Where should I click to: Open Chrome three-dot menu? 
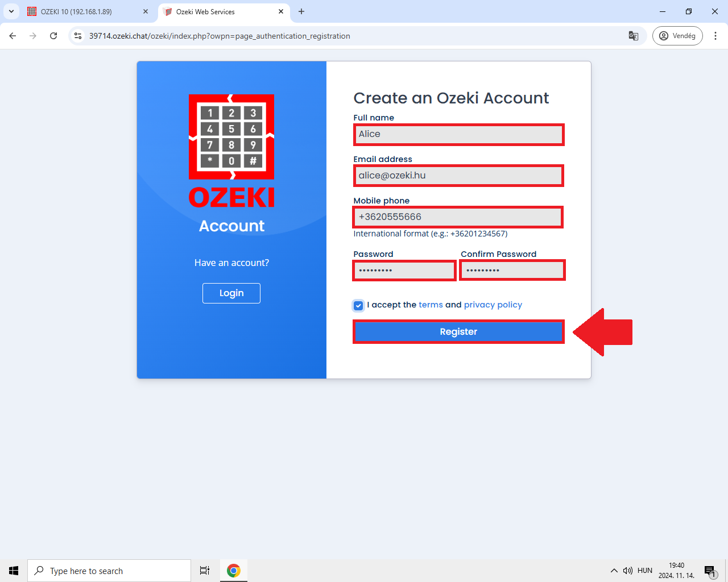point(715,36)
